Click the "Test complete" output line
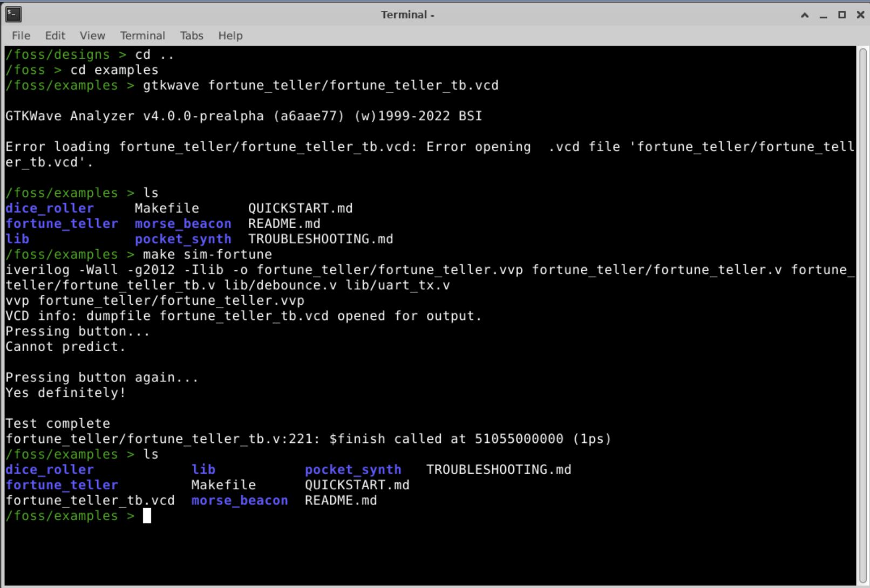Viewport: 870px width, 588px height. coord(58,423)
